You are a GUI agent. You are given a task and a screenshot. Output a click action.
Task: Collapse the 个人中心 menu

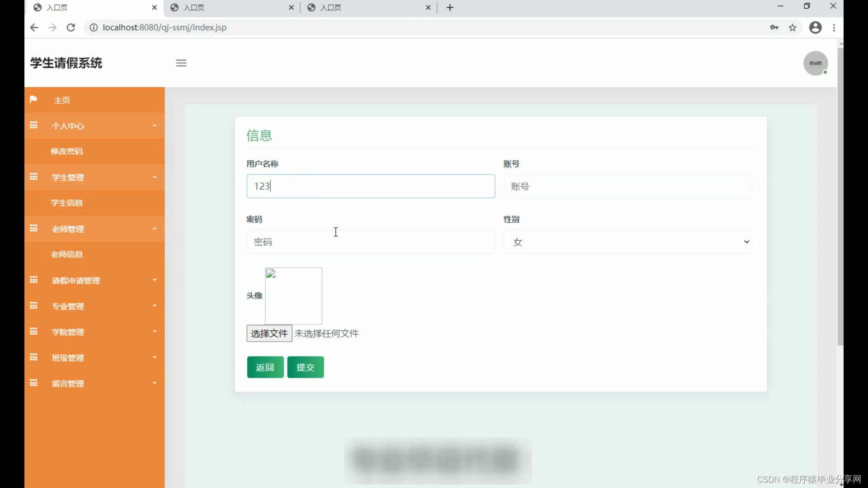click(94, 126)
